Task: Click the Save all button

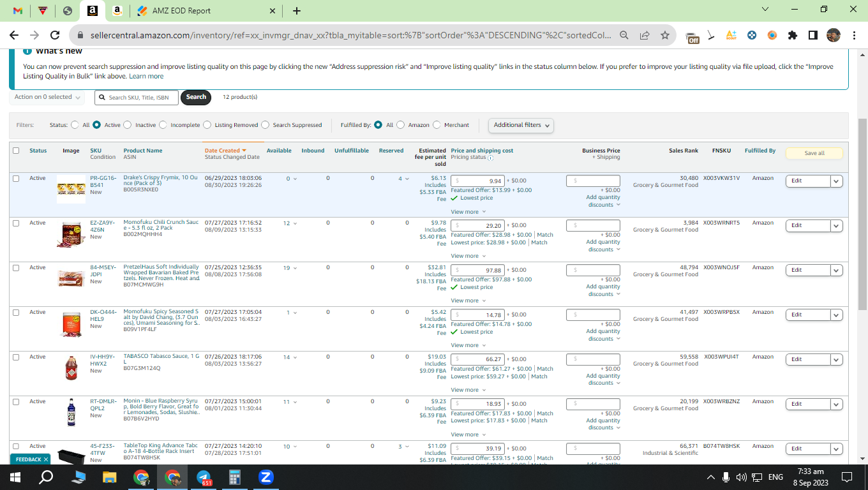Action: point(814,153)
